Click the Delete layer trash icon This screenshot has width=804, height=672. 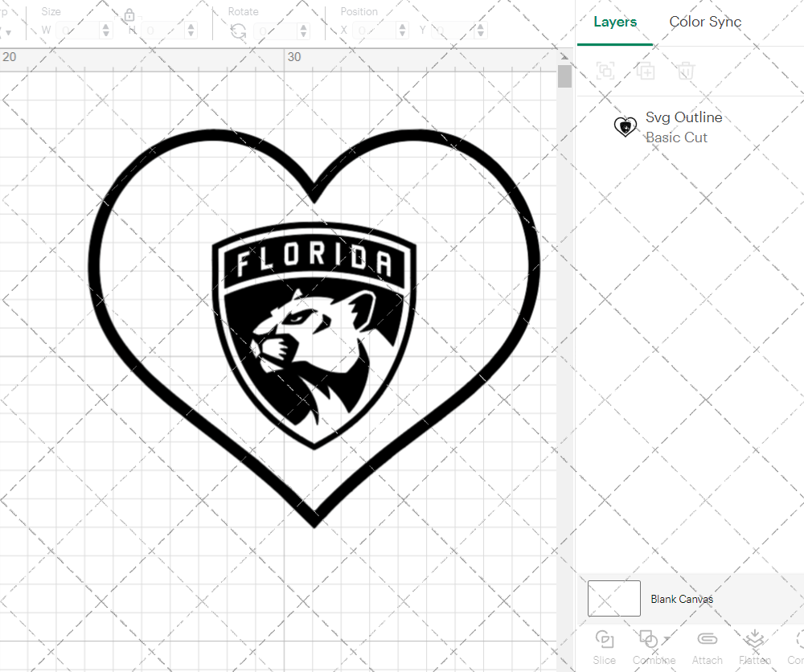tap(686, 71)
